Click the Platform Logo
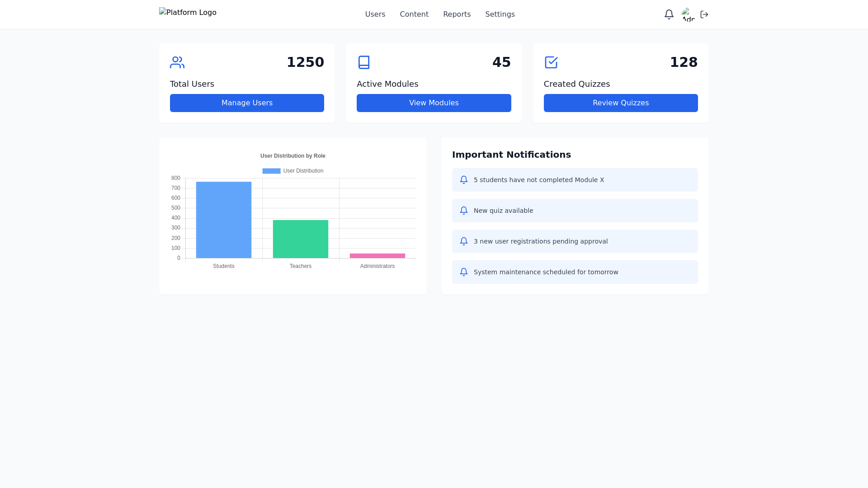Viewport: 868px width, 488px height. (x=187, y=12)
